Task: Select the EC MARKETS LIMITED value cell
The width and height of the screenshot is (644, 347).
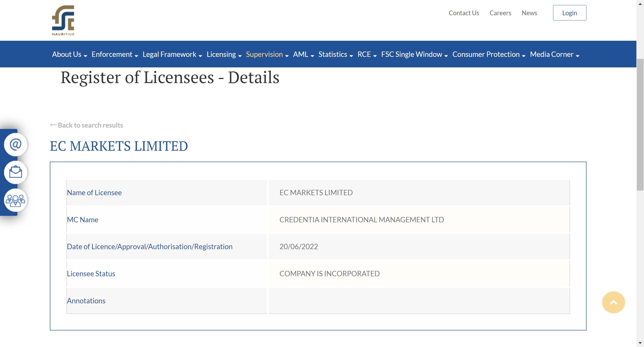Action: [x=419, y=193]
